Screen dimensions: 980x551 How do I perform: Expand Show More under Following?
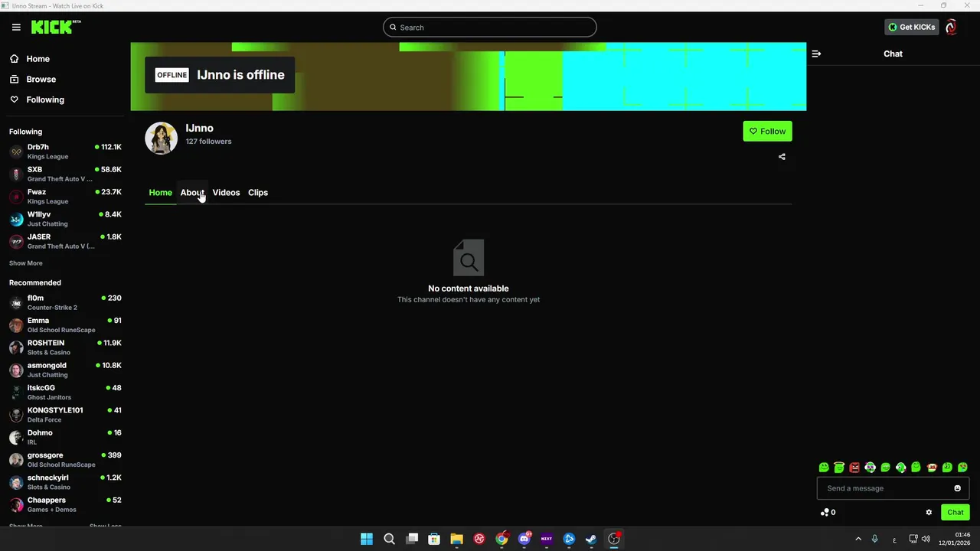click(26, 263)
